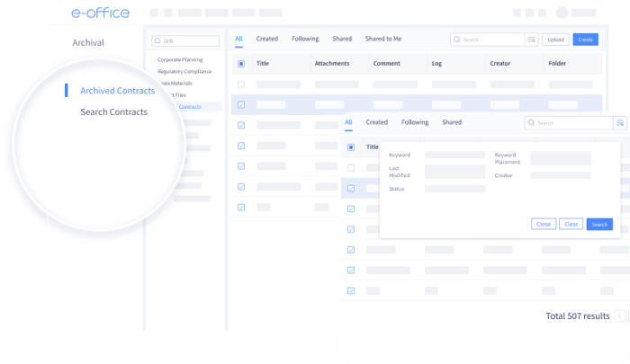This screenshot has width=630, height=364.
Task: Switch to the Following tab in the top bar
Action: click(x=305, y=39)
